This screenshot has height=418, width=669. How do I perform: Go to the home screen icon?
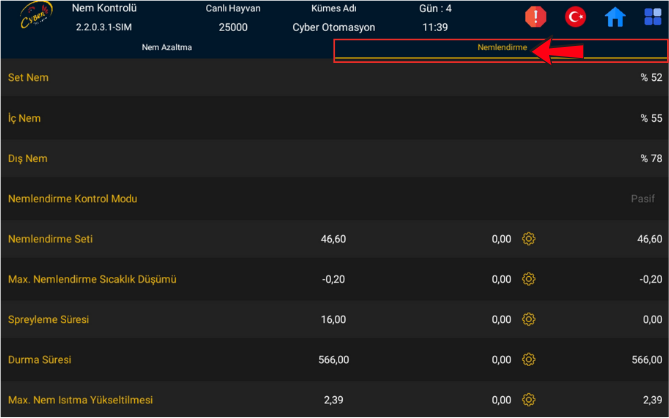point(616,17)
